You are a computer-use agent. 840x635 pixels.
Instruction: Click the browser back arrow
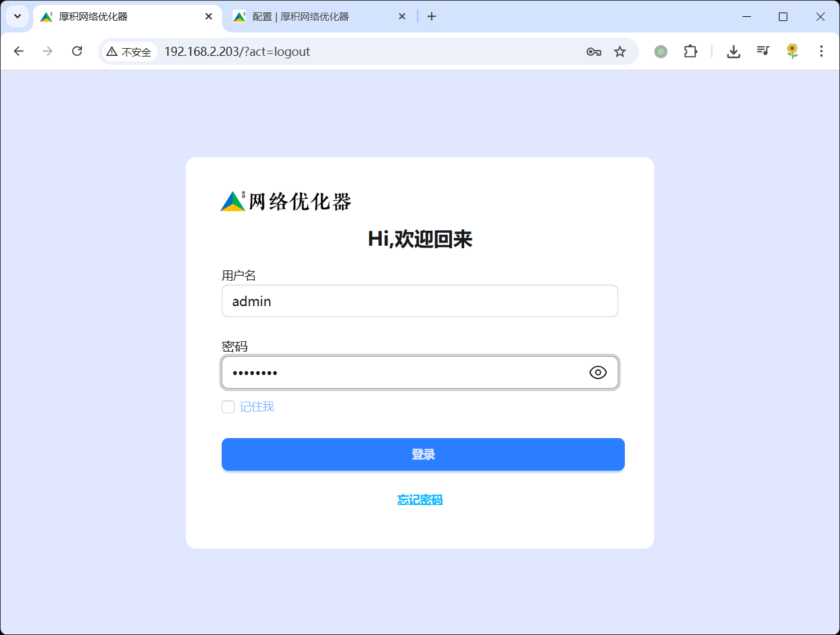[18, 51]
